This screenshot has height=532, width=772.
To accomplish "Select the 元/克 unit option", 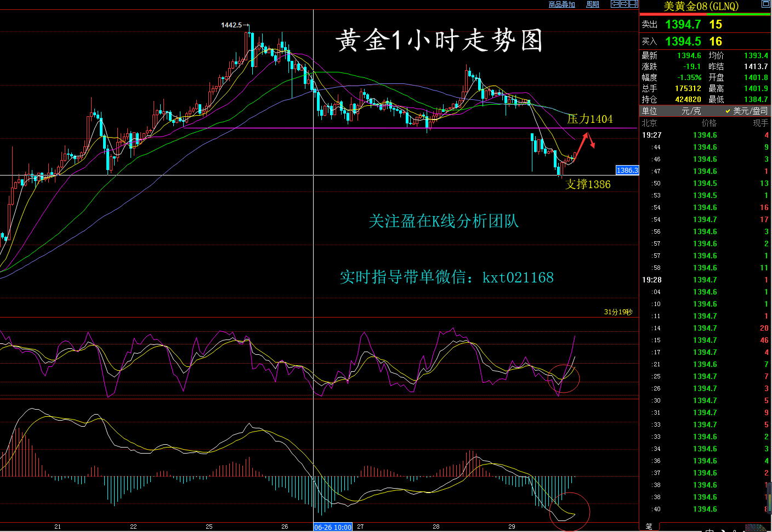I will (691, 111).
